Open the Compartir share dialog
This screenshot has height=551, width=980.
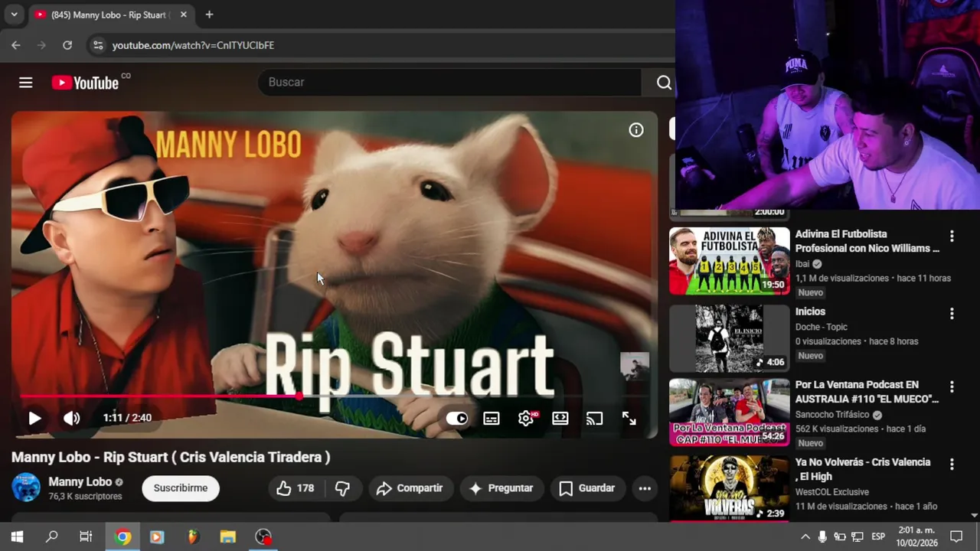click(410, 488)
